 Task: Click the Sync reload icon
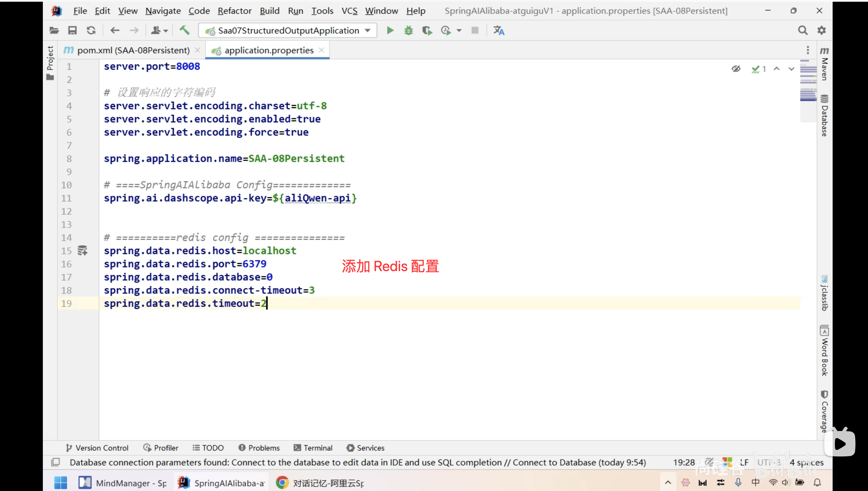pyautogui.click(x=91, y=30)
